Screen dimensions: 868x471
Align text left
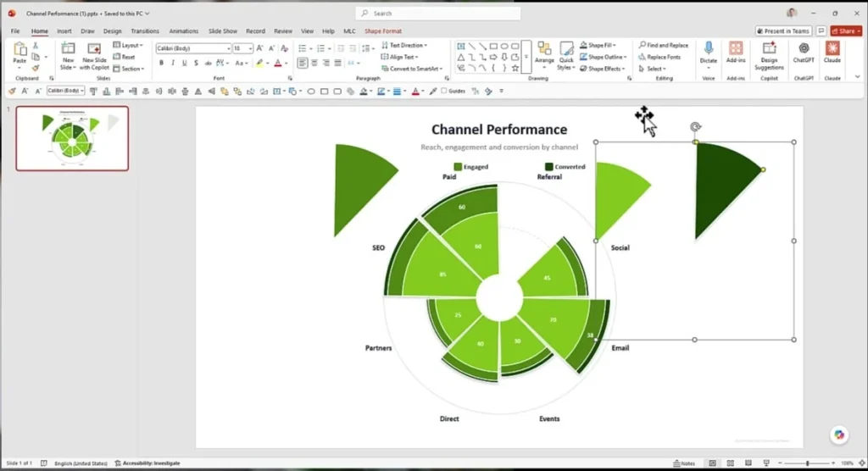[x=303, y=63]
